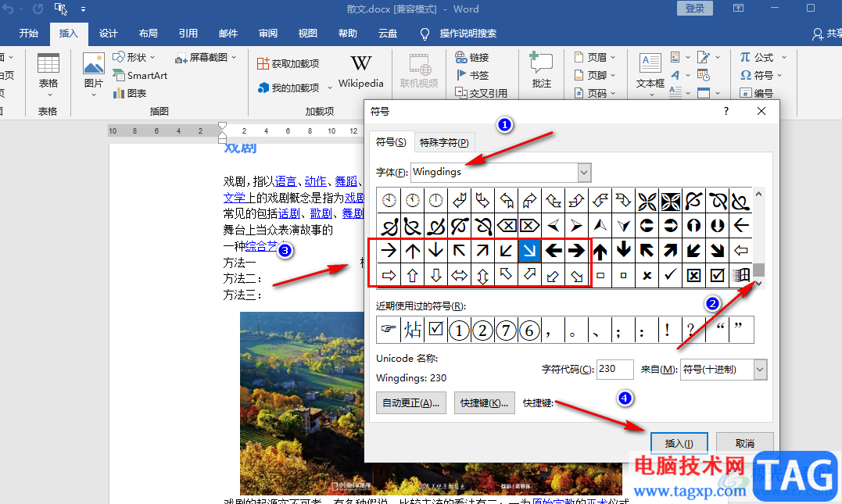Select the Windows logo symbol

741,275
